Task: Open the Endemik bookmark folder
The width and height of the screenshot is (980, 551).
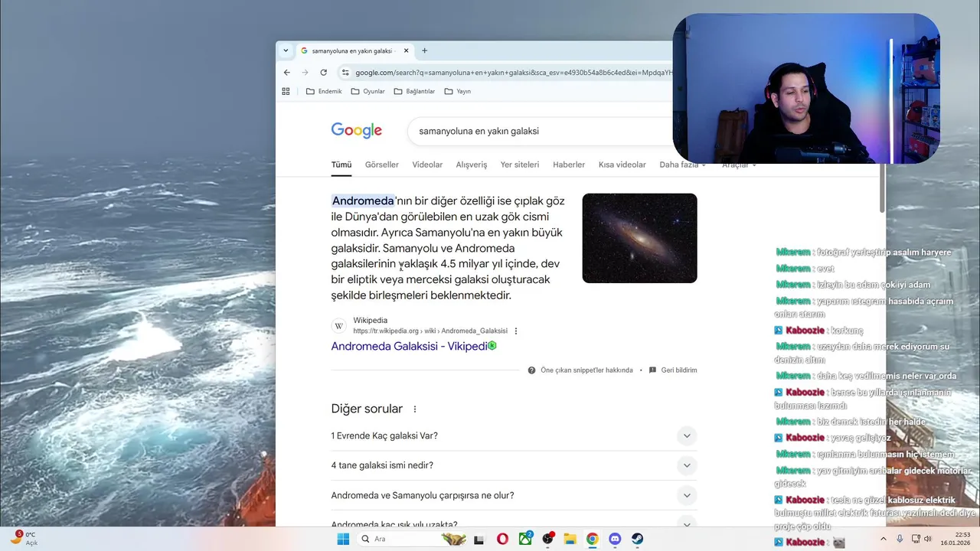Action: (324, 91)
